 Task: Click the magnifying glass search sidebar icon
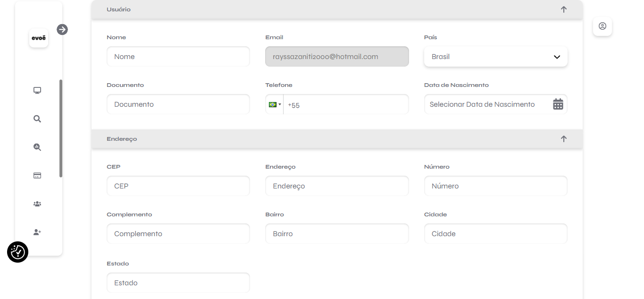pyautogui.click(x=37, y=119)
